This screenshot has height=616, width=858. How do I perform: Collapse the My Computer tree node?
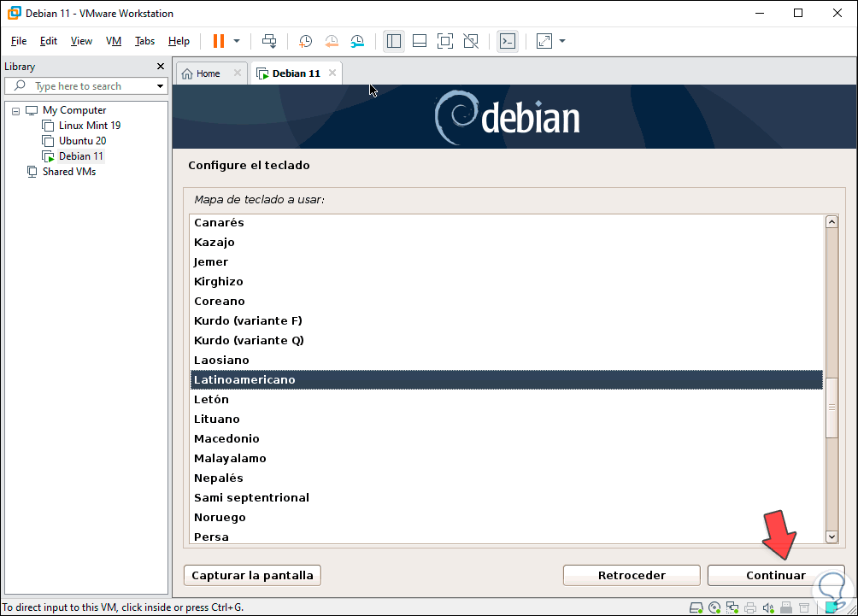pos(16,110)
